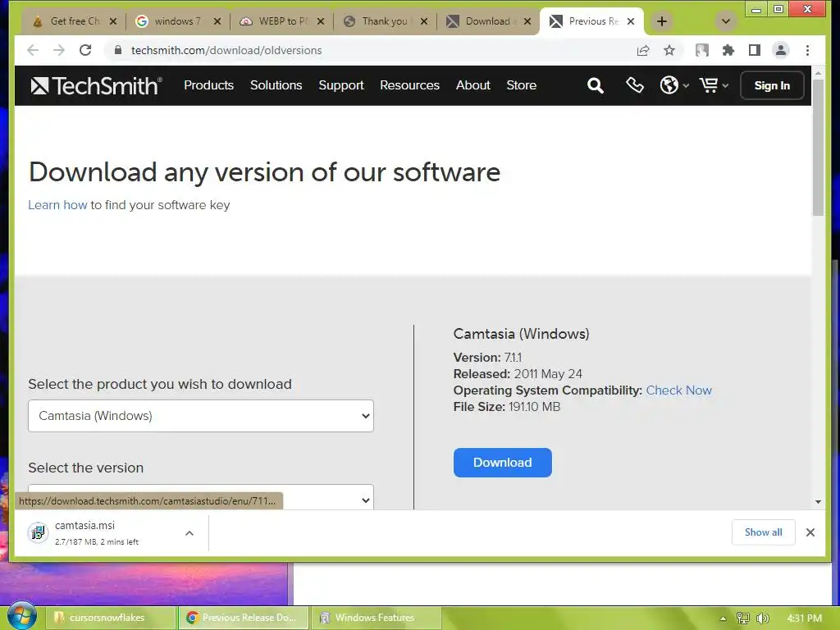The image size is (840, 630).
Task: Open the Solutions menu
Action: [276, 85]
